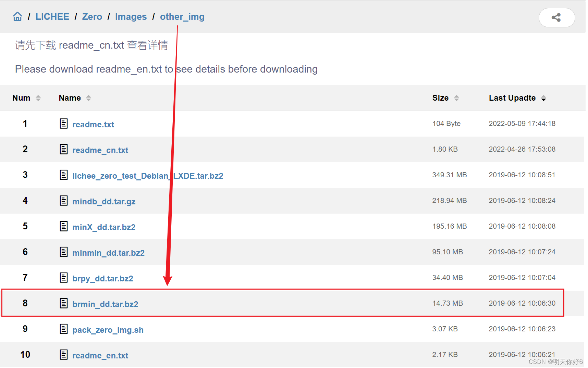Screen dimensions: 588x368
Task: Click the file icon beside minX_dd.tar.bz2
Action: [x=64, y=226]
